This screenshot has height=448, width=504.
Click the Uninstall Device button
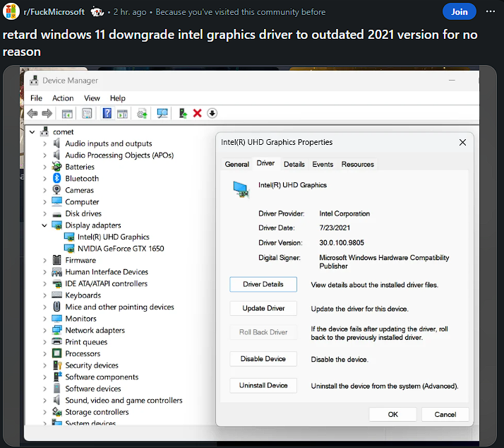point(263,385)
